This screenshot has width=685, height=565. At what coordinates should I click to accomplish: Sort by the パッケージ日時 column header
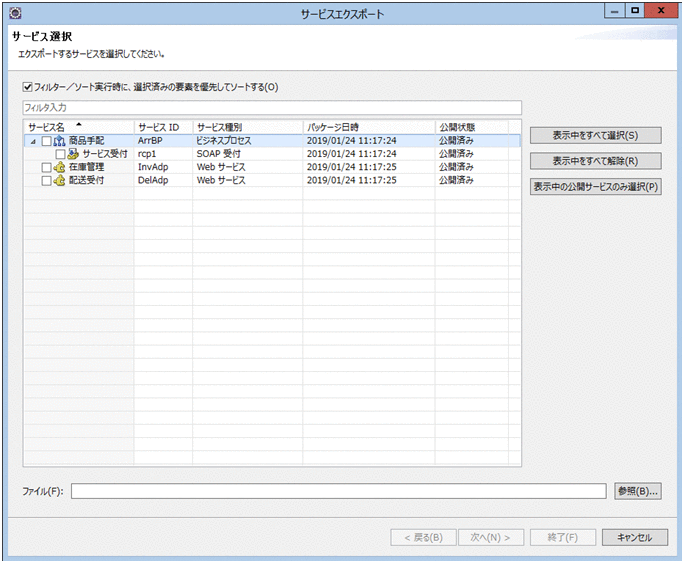click(369, 127)
